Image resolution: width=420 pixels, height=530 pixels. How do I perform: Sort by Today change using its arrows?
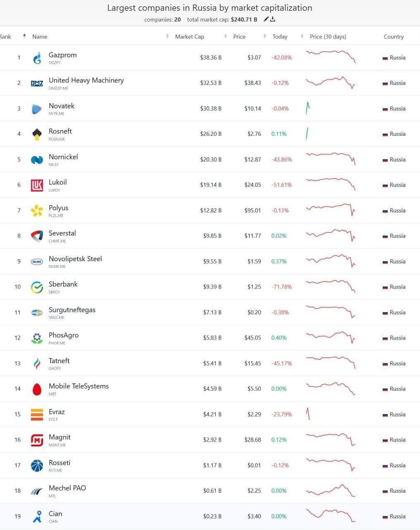point(302,36)
